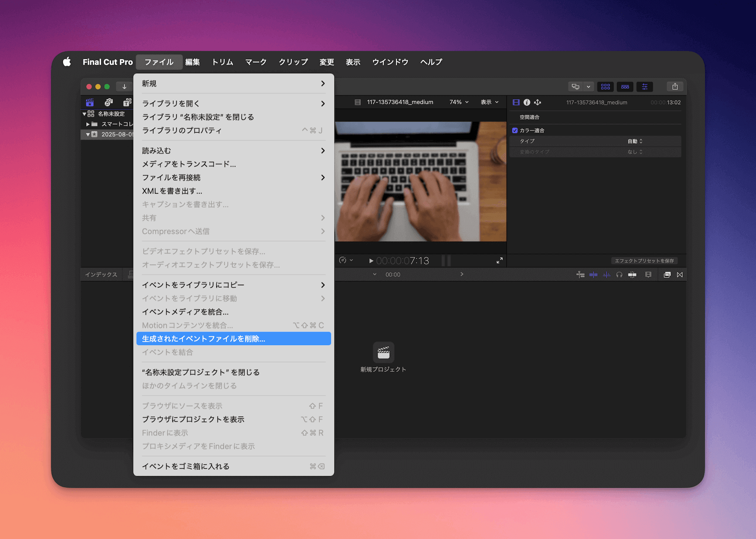The height and width of the screenshot is (539, 756).
Task: Toggle the inspector sliders button
Action: [644, 87]
